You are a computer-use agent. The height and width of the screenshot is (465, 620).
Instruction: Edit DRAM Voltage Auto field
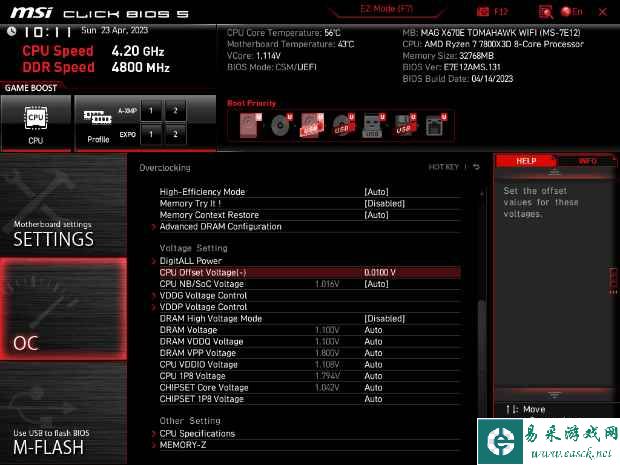(373, 330)
